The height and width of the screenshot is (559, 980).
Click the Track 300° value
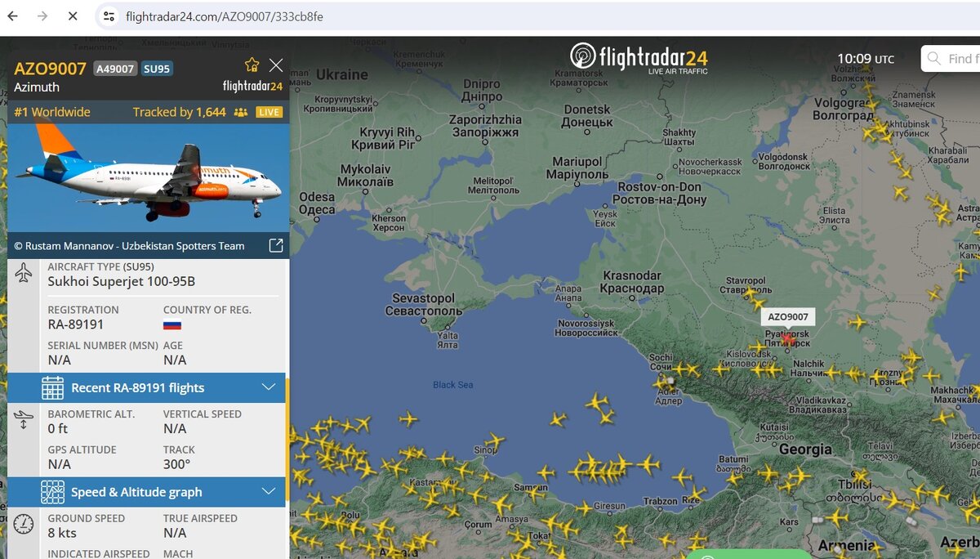click(176, 464)
